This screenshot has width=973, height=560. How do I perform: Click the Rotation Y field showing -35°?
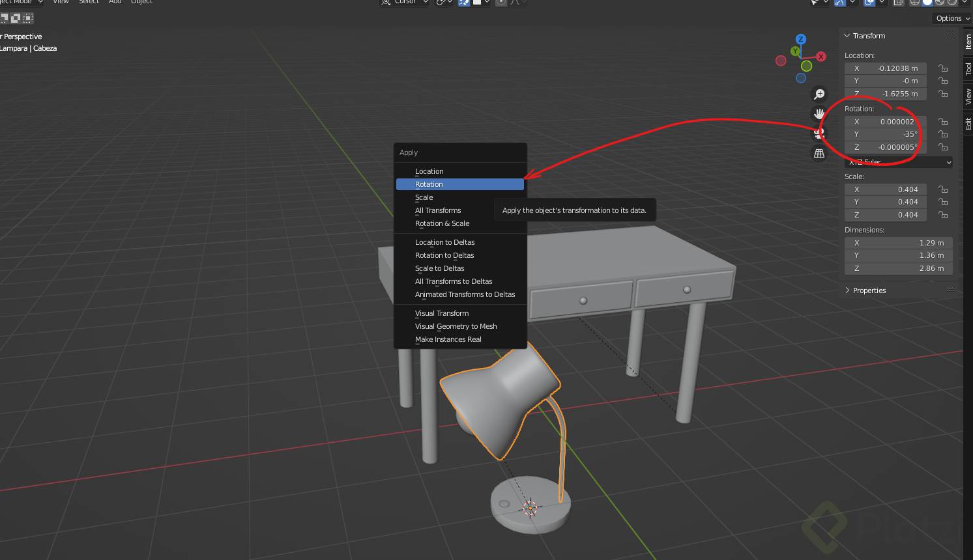click(886, 134)
